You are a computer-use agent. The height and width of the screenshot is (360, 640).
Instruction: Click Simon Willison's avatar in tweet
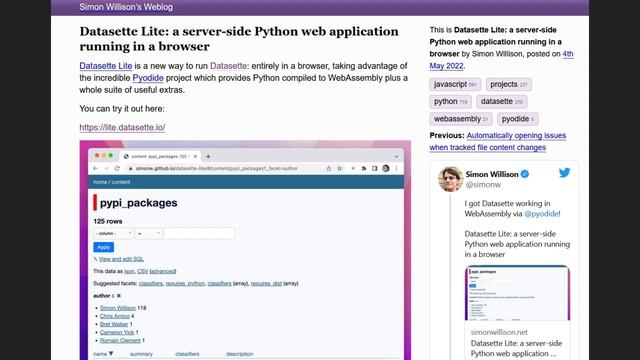pyautogui.click(x=450, y=179)
